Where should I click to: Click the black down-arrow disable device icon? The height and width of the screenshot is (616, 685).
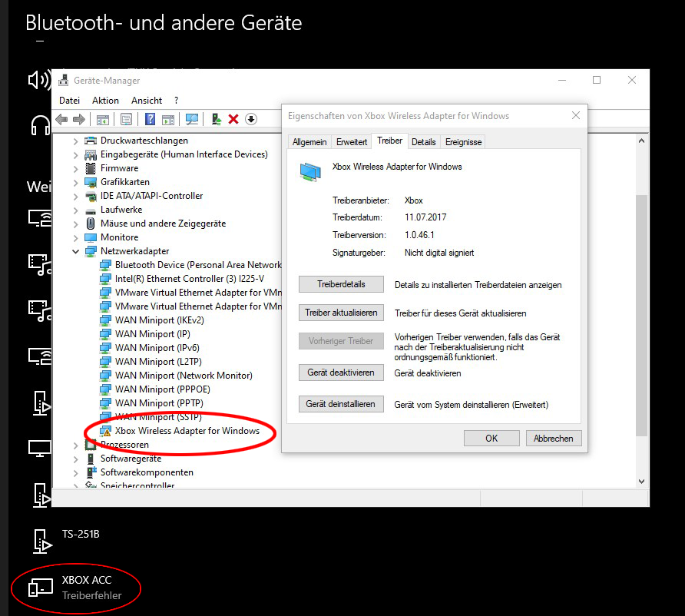[251, 119]
